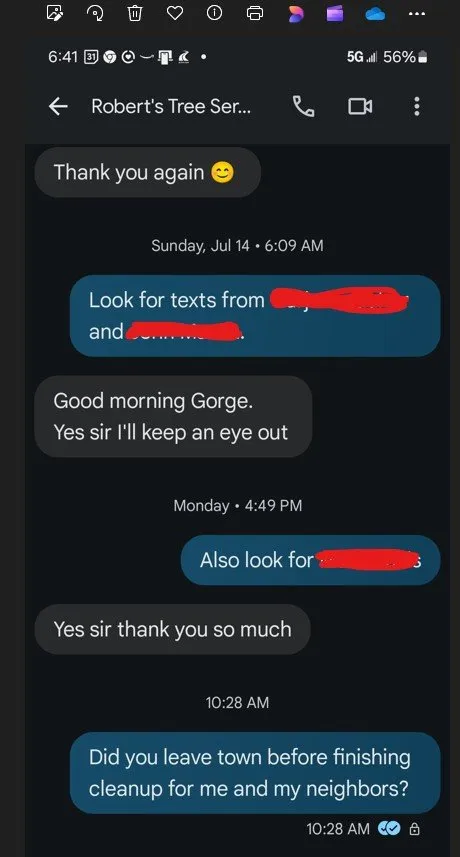Open the See more ellipsis menu at top
Viewport: 460px width, 857px height.
click(x=416, y=14)
